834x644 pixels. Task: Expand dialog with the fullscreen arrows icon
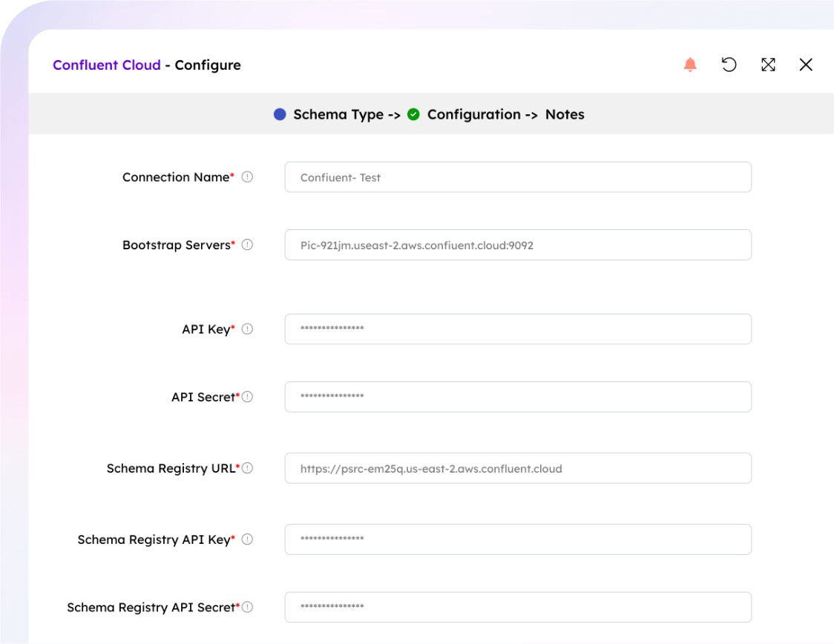(768, 65)
